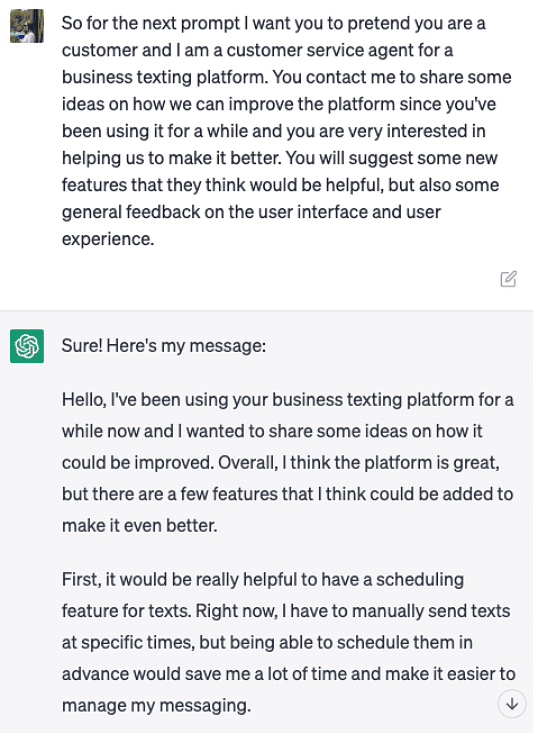This screenshot has width=533, height=733.
Task: Click the line "general feedback on the user interface and user"
Action: pos(251,212)
